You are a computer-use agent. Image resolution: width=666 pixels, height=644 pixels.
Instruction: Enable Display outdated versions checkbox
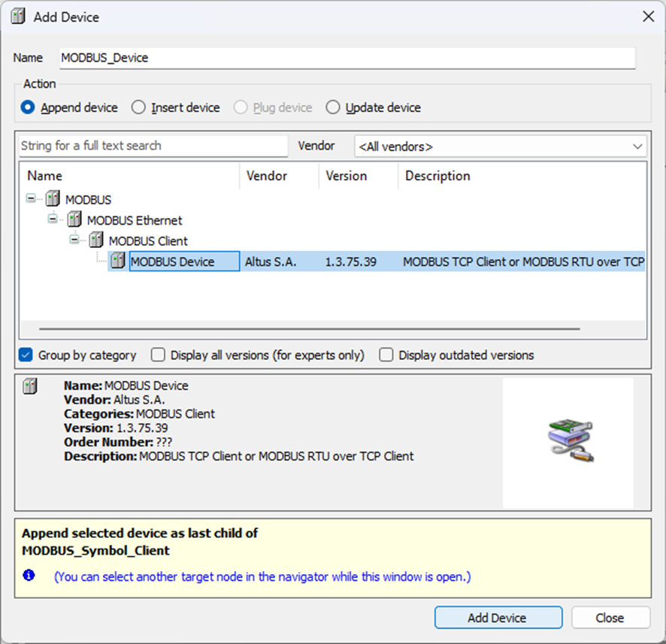click(x=386, y=355)
